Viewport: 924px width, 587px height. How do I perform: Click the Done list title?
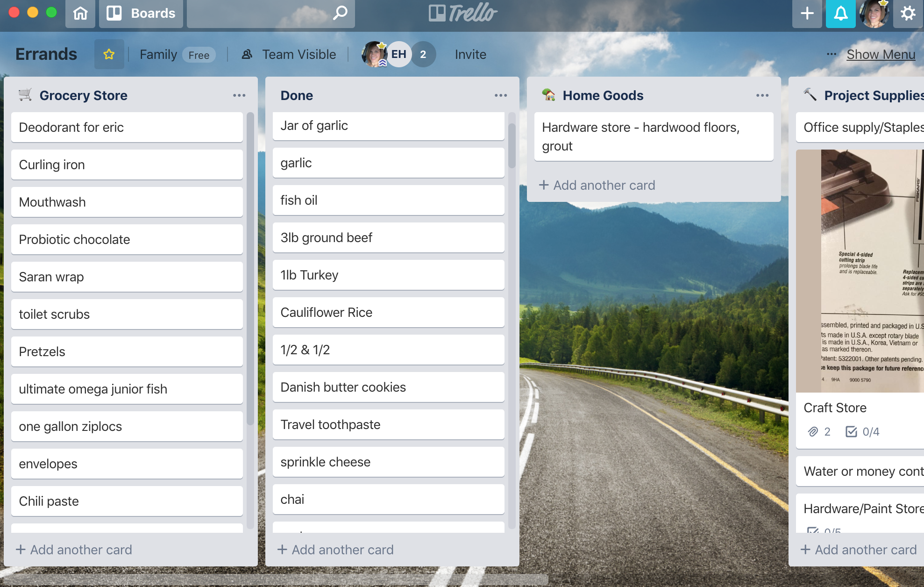coord(297,95)
